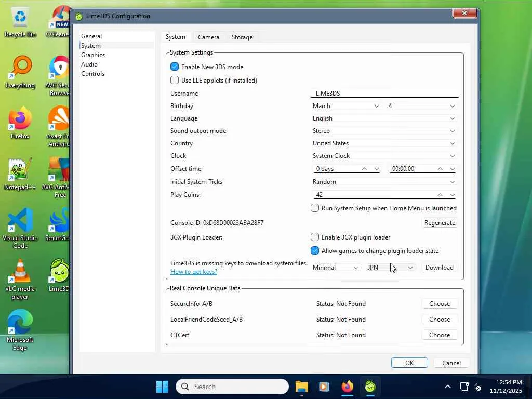
Task: Select System in the sidebar list
Action: (117, 46)
